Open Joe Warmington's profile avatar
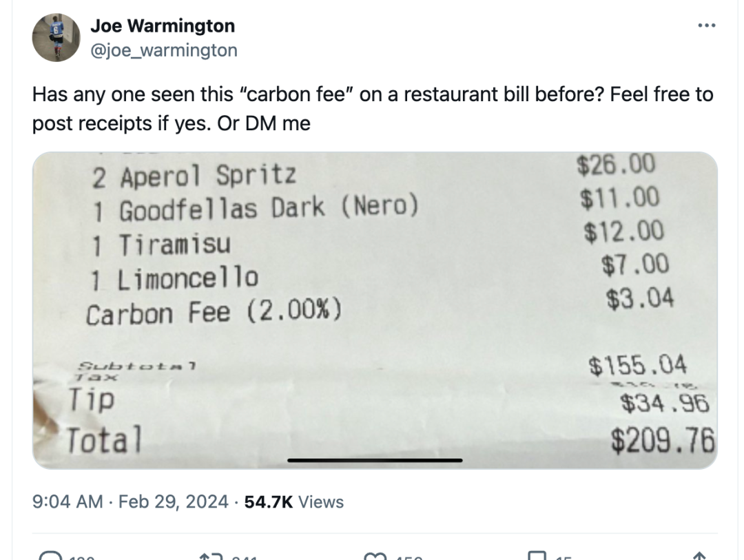Viewport: 744px width, 560px height. pyautogui.click(x=56, y=37)
